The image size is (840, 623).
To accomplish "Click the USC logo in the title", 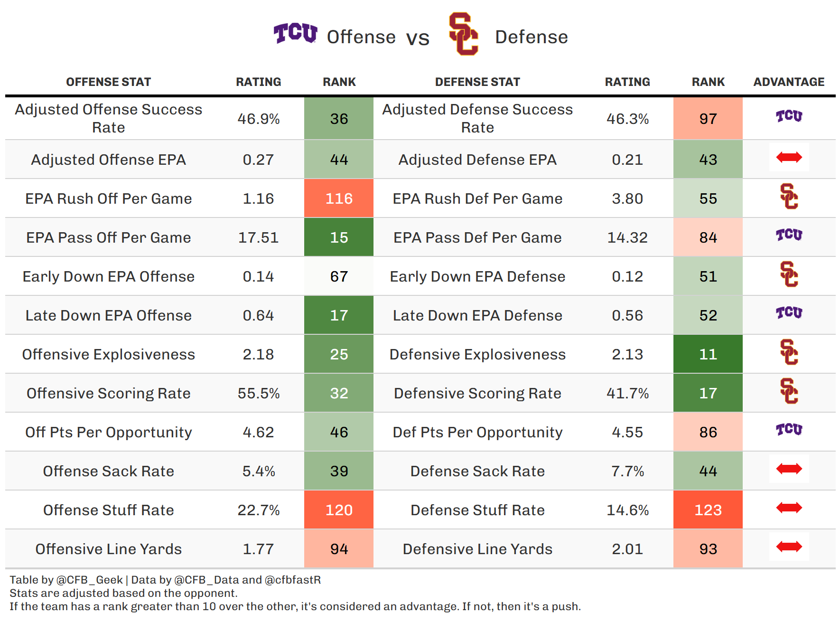I will (463, 34).
